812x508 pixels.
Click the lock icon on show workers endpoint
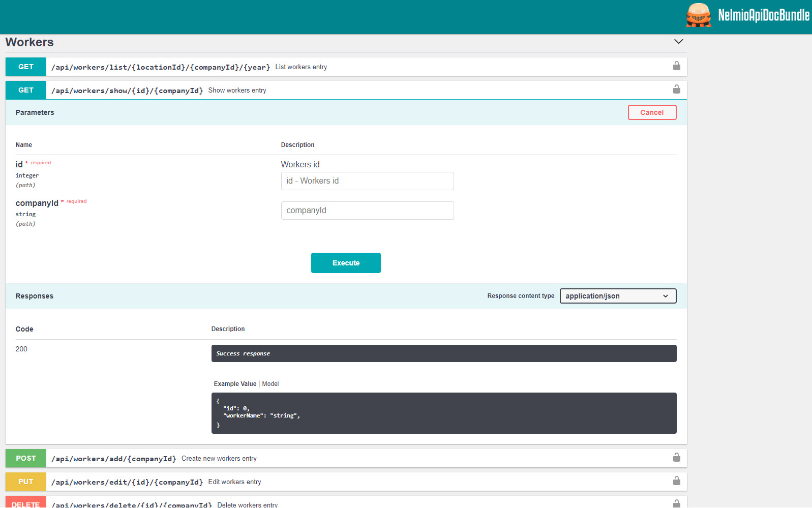pos(676,89)
